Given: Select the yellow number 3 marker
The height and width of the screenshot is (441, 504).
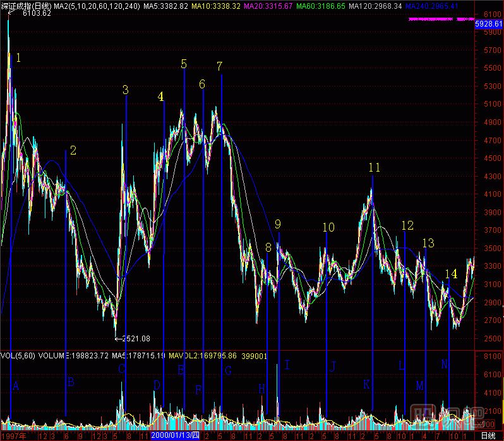Looking at the screenshot, I should [x=125, y=90].
